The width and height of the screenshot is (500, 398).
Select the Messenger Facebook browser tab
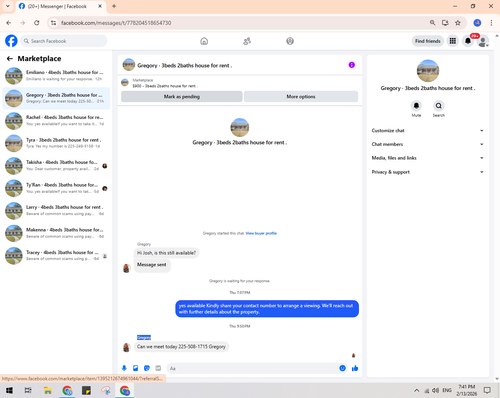[60, 6]
